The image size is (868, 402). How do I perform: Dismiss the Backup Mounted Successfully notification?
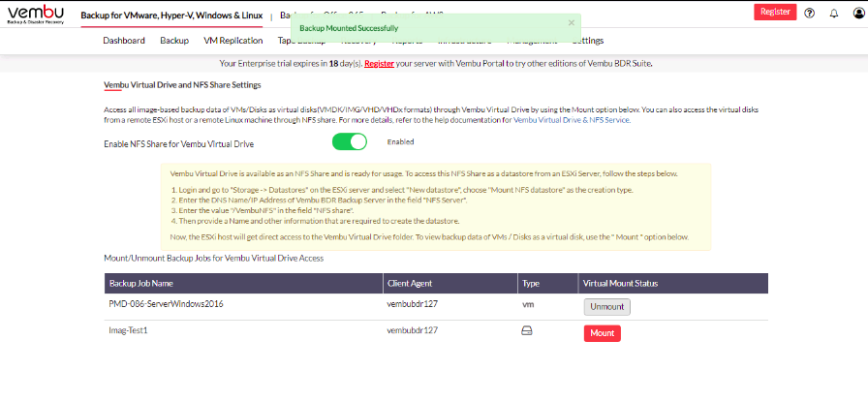(x=572, y=22)
